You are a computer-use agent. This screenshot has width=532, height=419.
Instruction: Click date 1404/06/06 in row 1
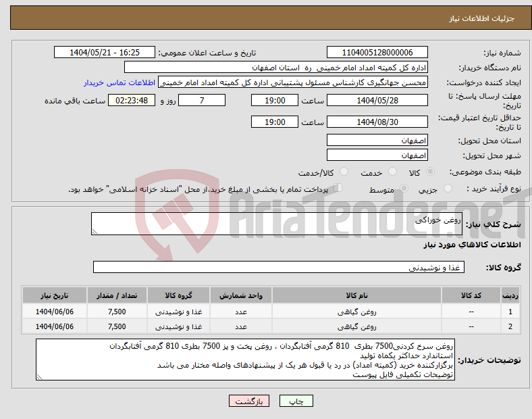[x=55, y=312]
